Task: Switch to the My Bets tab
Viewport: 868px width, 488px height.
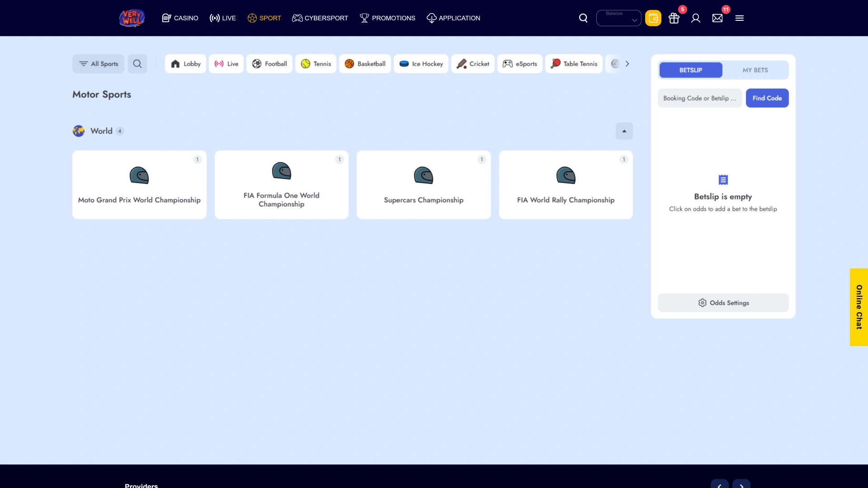Action: [x=755, y=70]
